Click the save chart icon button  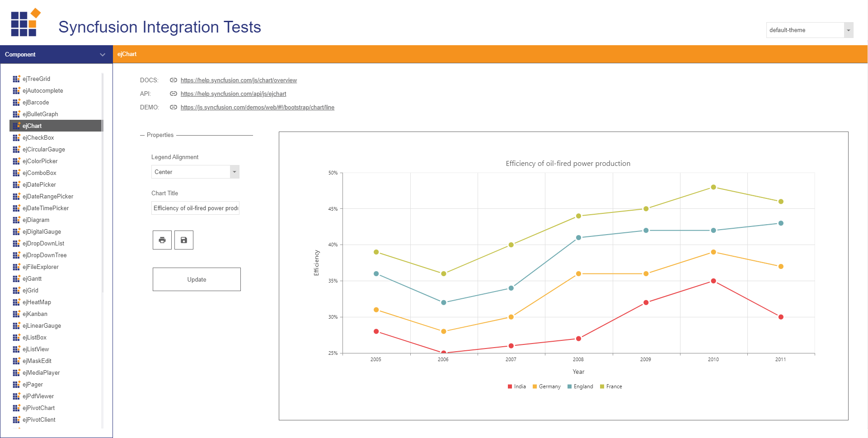pyautogui.click(x=184, y=240)
